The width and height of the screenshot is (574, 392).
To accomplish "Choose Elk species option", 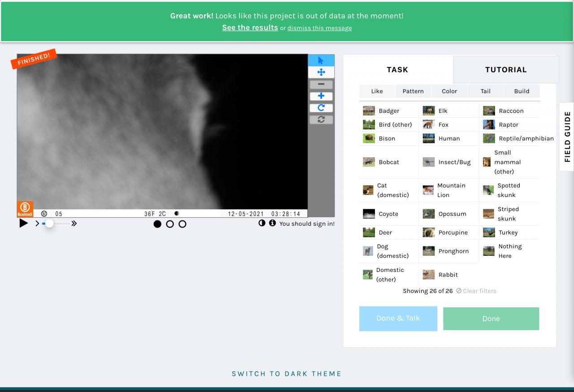I will tap(449, 111).
